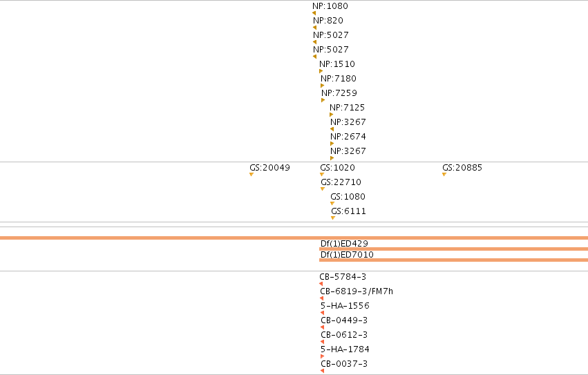Click the CB-0449-3 feature label
The width and height of the screenshot is (588, 375).
click(x=344, y=320)
